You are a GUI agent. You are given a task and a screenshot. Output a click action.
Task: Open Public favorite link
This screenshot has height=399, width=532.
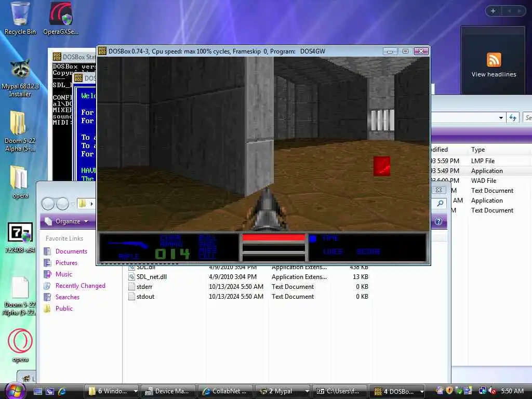click(64, 309)
